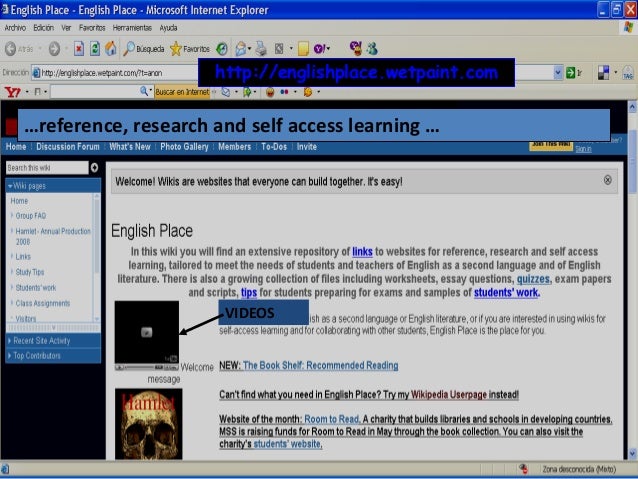Open the Ver menu

pyautogui.click(x=66, y=28)
